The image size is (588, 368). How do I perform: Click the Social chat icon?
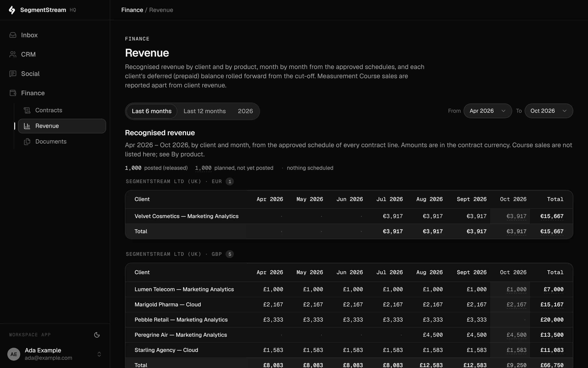13,74
